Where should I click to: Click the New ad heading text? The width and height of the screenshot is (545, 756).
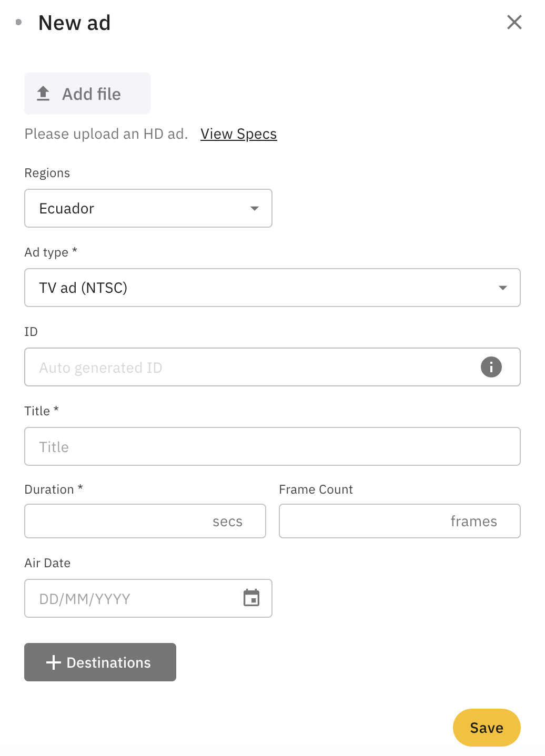click(x=74, y=23)
